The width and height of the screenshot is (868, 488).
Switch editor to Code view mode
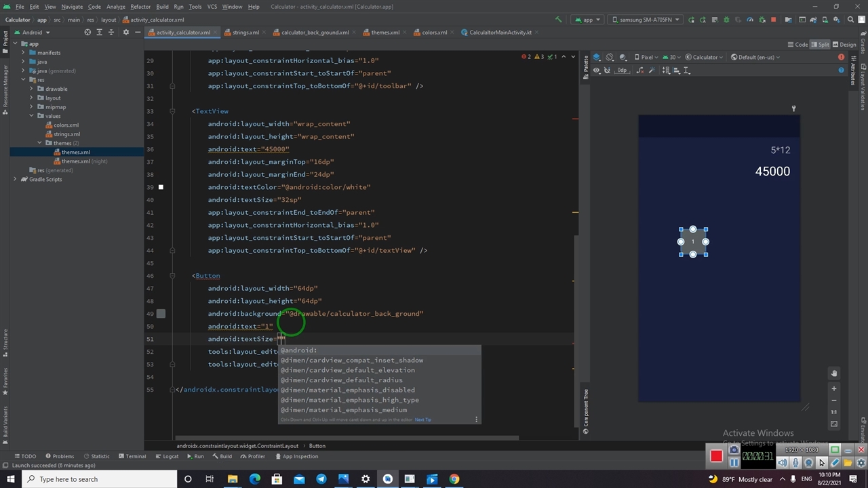[x=797, y=45]
